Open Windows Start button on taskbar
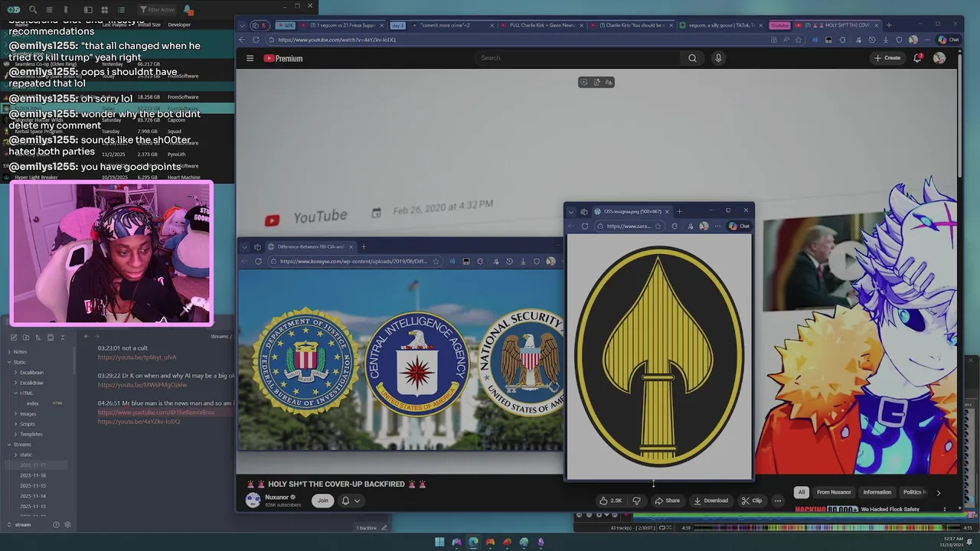 [439, 543]
